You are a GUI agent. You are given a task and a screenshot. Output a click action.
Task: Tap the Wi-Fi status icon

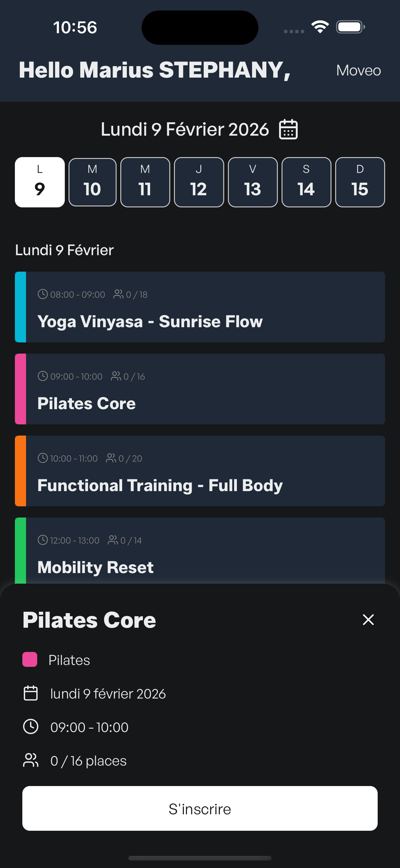[320, 27]
